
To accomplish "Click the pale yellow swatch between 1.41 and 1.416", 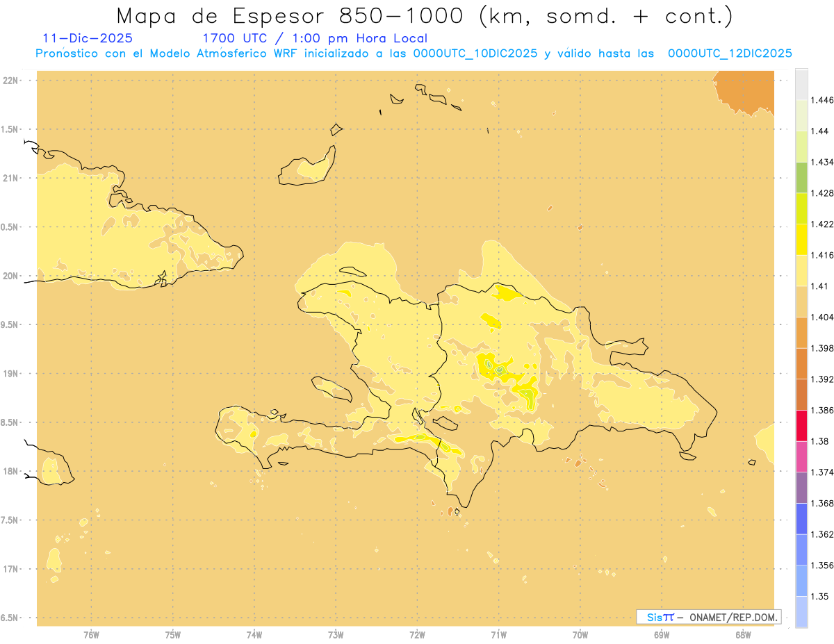I will click(801, 270).
